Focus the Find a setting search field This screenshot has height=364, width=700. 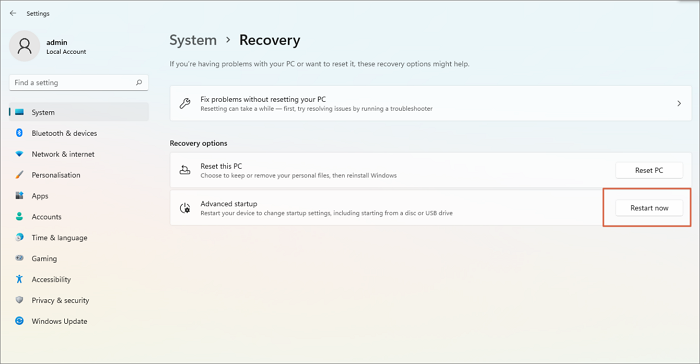coord(79,83)
